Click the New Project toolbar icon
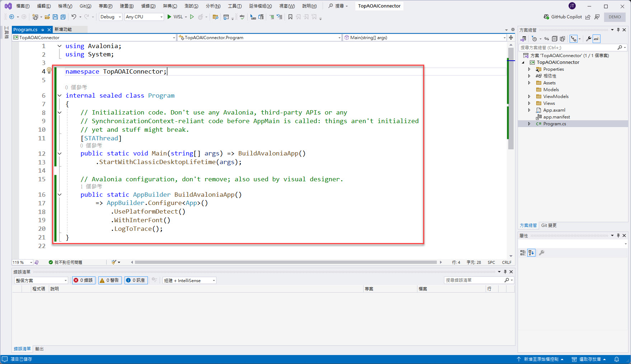 (x=35, y=17)
